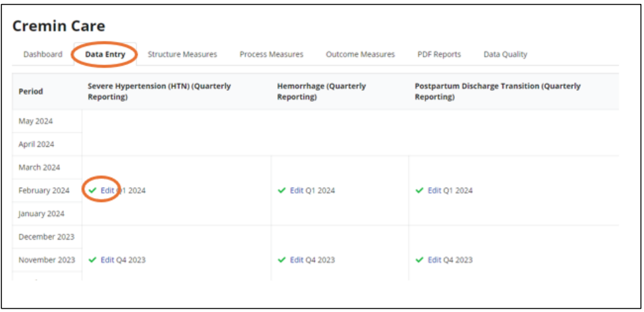Edit Severe Hypertension Q4 2023 entry
This screenshot has width=644, height=312.
pos(107,260)
